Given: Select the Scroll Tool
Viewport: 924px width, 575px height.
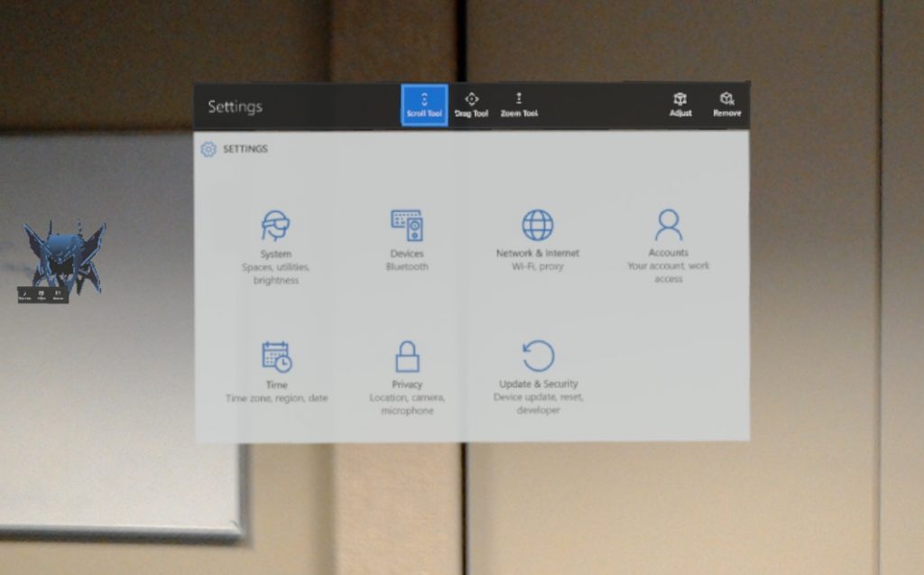Looking at the screenshot, I should coord(424,105).
